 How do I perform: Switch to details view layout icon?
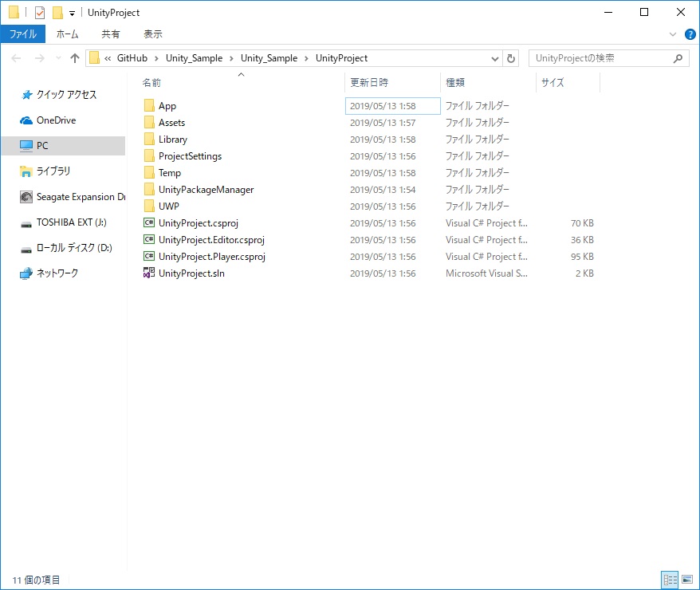tap(670, 580)
